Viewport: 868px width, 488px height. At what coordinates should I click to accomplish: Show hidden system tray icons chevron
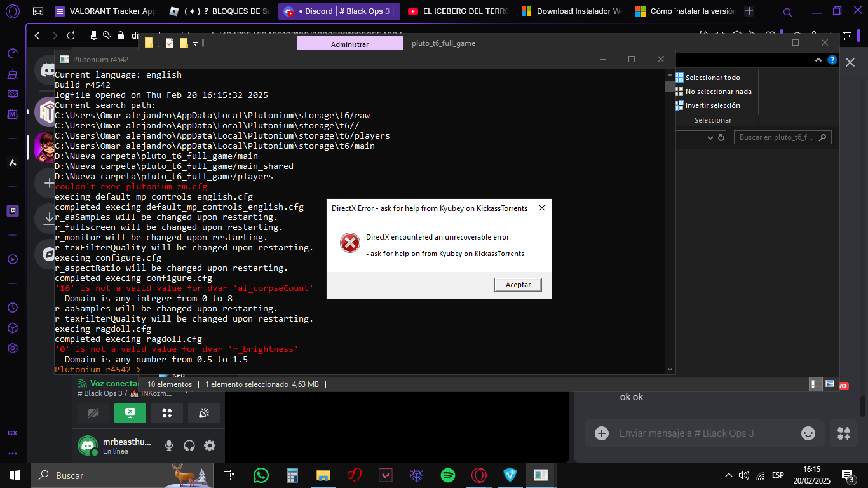[728, 475]
